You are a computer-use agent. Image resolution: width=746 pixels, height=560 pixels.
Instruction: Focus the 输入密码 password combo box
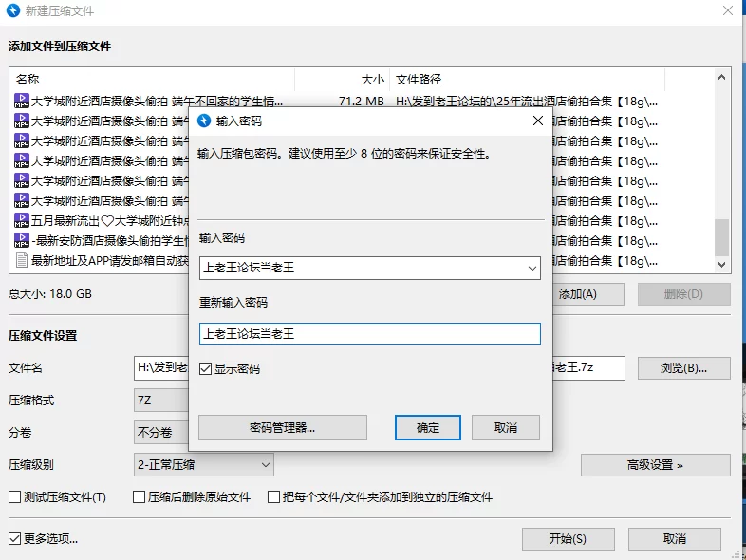(369, 269)
